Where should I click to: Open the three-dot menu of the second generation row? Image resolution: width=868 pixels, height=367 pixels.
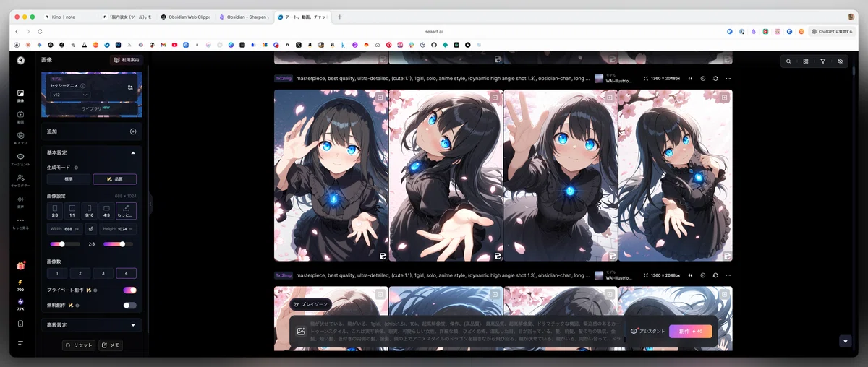click(x=728, y=275)
